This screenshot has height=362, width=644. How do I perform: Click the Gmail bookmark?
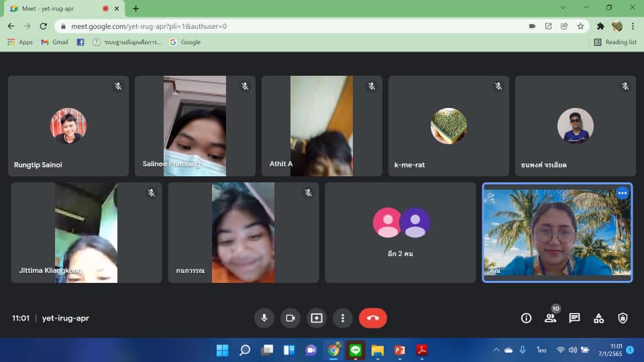[55, 42]
